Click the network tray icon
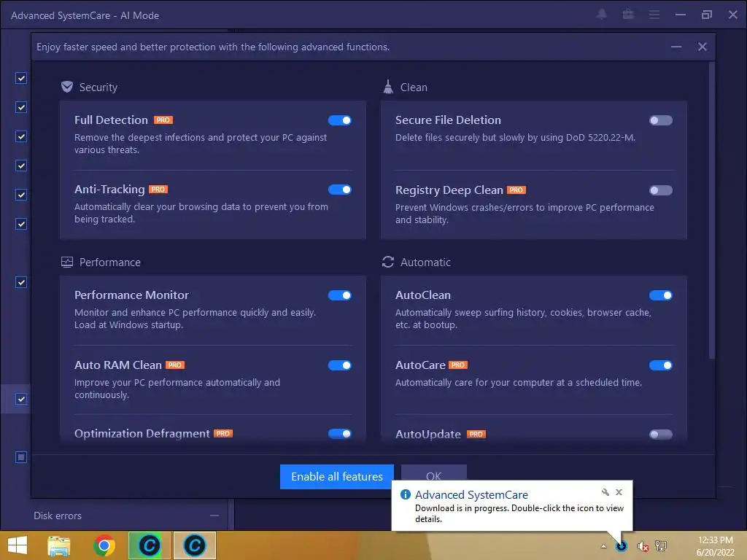Image resolution: width=747 pixels, height=560 pixels. (661, 545)
